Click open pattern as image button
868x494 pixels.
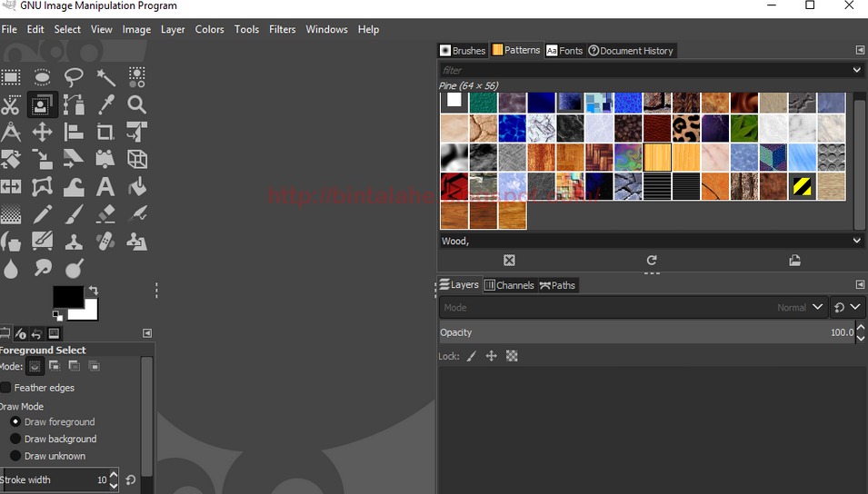795,260
